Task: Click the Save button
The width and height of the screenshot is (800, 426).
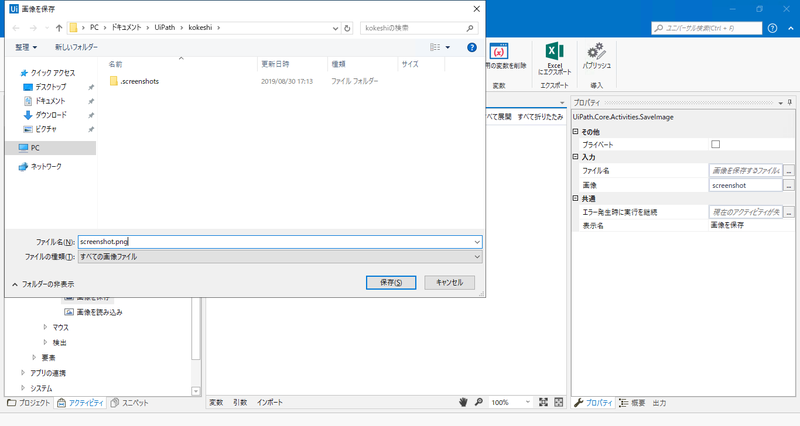Action: [391, 283]
